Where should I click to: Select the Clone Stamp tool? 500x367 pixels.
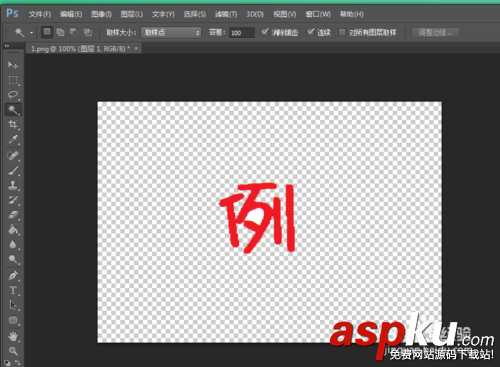coord(13,185)
